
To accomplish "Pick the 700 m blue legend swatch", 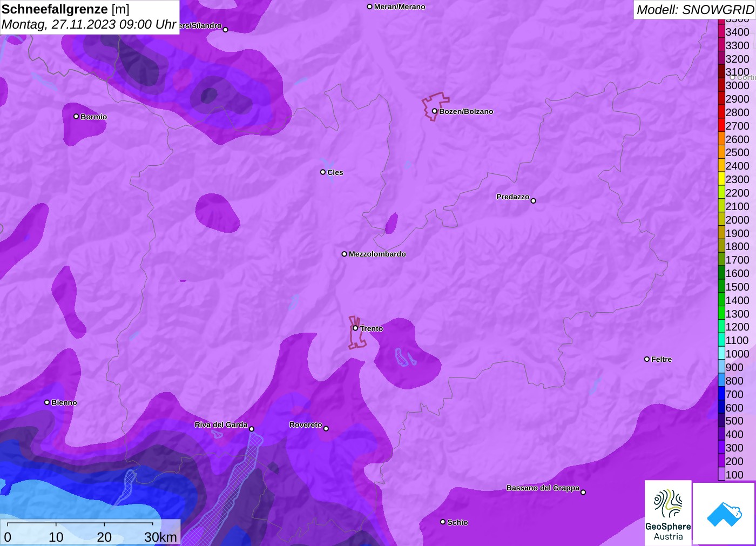I will point(721,394).
